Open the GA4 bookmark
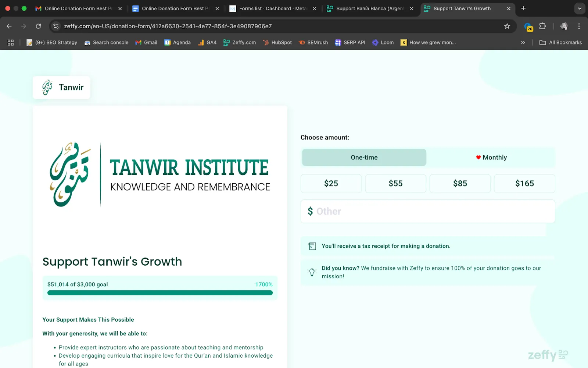The width and height of the screenshot is (588, 368). tap(207, 43)
